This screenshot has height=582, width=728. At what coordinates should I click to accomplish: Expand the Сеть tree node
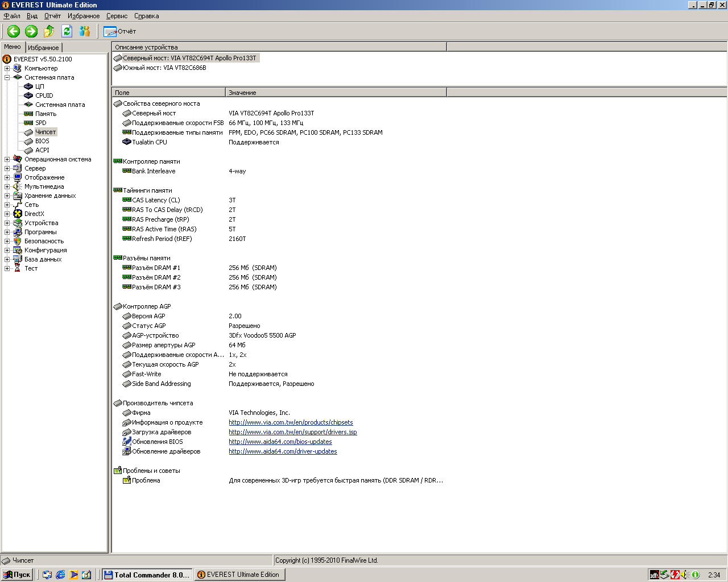tap(7, 205)
